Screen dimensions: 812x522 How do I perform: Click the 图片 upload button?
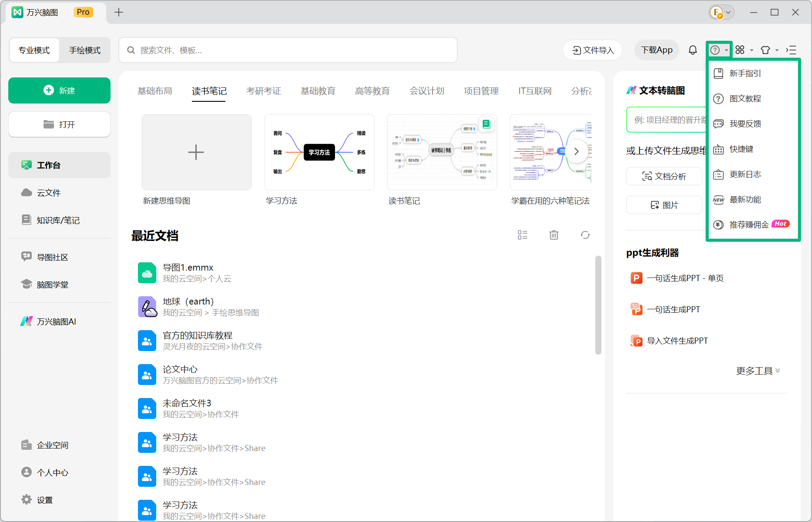coord(664,205)
